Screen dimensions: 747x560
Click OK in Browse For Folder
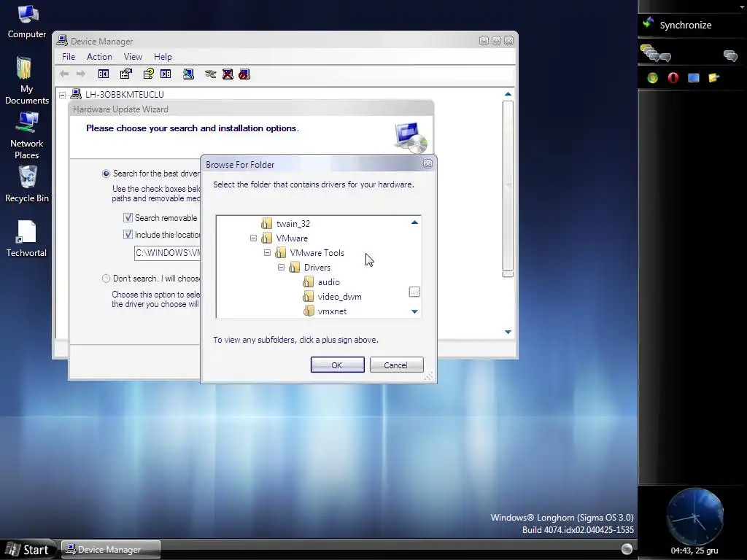[x=337, y=365]
